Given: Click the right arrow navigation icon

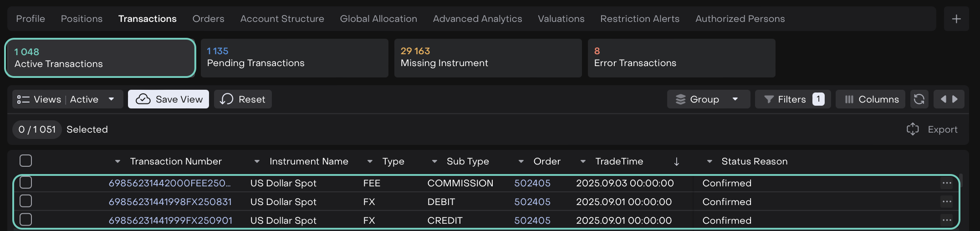Looking at the screenshot, I should [x=955, y=99].
